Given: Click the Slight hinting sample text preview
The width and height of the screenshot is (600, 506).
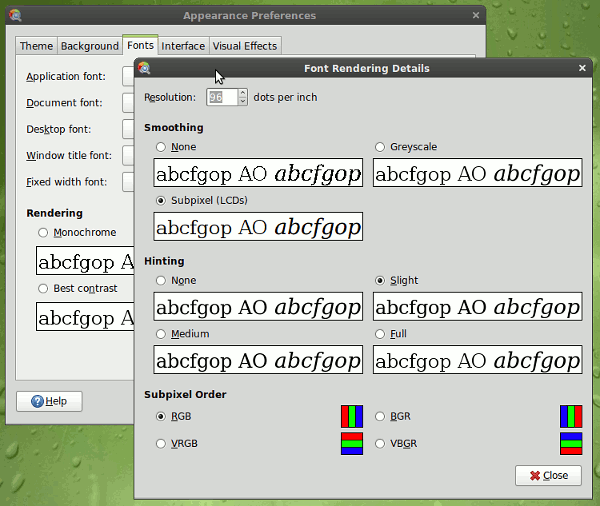Looking at the screenshot, I should tap(478, 307).
